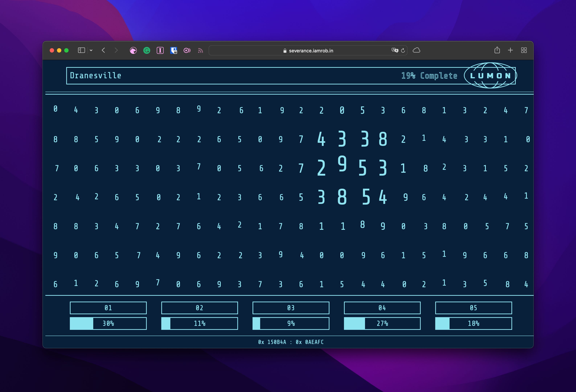The image size is (576, 392).
Task: Open the iCloud tabs icon
Action: click(x=416, y=50)
